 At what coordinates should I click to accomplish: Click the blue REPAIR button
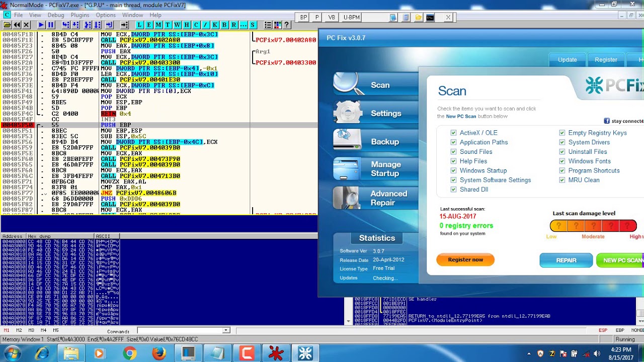566,260
